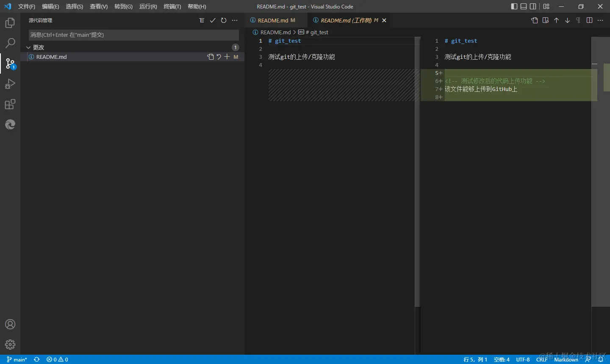Open the 终端(T) menu
Screen dimensions: 610x364
(x=172, y=6)
